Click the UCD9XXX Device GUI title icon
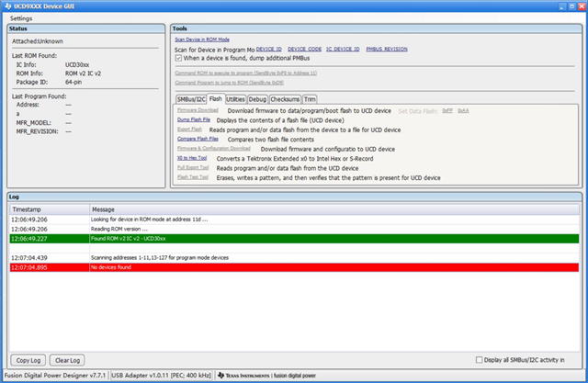This screenshot has height=383, width=588. click(x=8, y=6)
